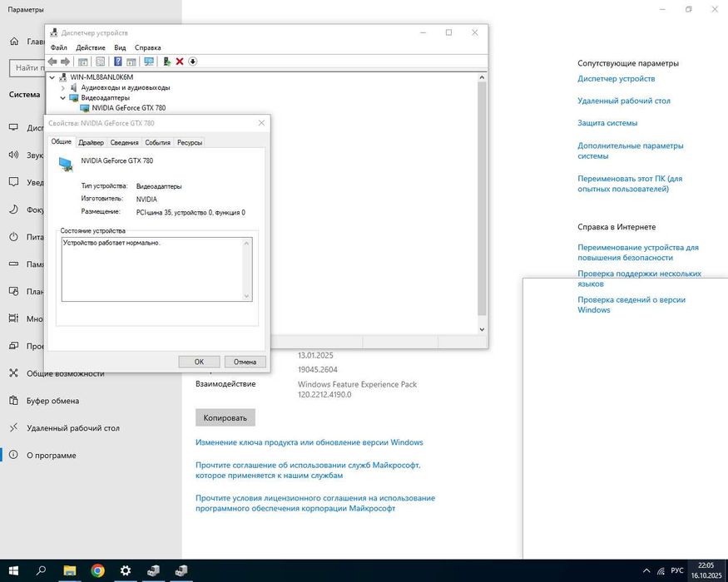Open Диспетчер устройств link under related settings
Screen dimensions: 728x582
[x=617, y=78]
